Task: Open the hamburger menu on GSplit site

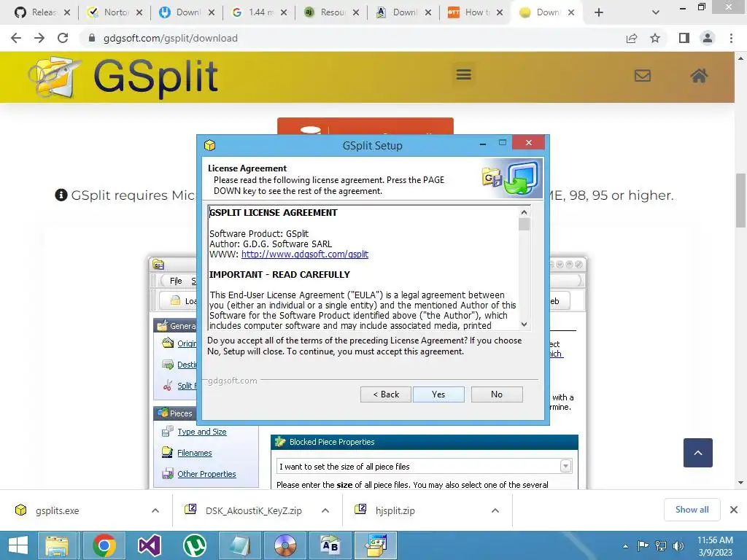Action: [463, 75]
